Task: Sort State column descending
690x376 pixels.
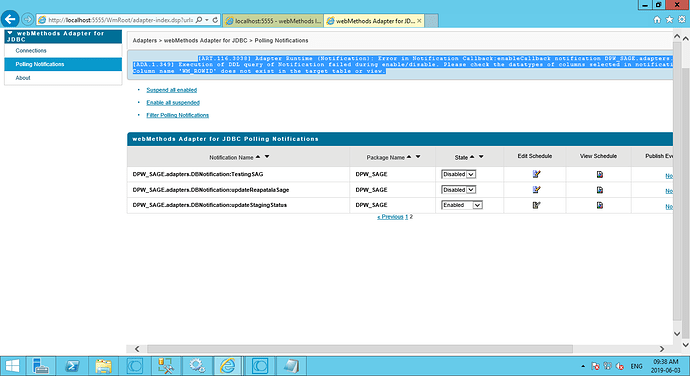Action: coord(481,157)
